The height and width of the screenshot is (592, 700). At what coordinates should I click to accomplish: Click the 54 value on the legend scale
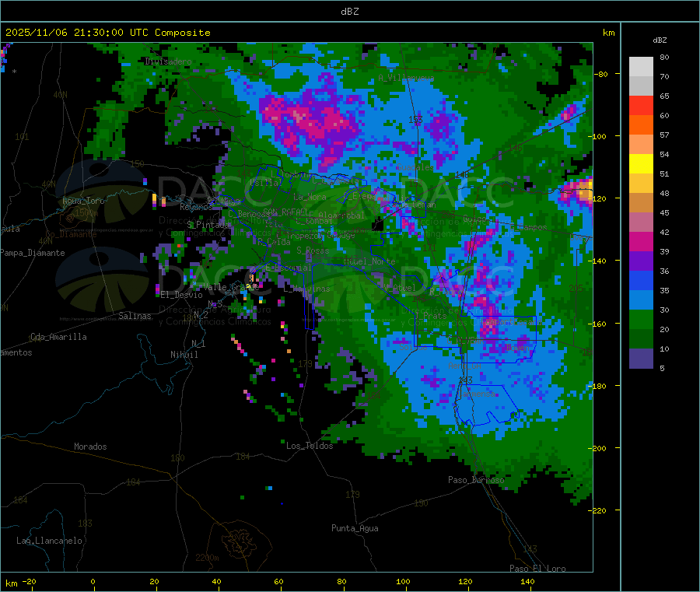point(664,155)
